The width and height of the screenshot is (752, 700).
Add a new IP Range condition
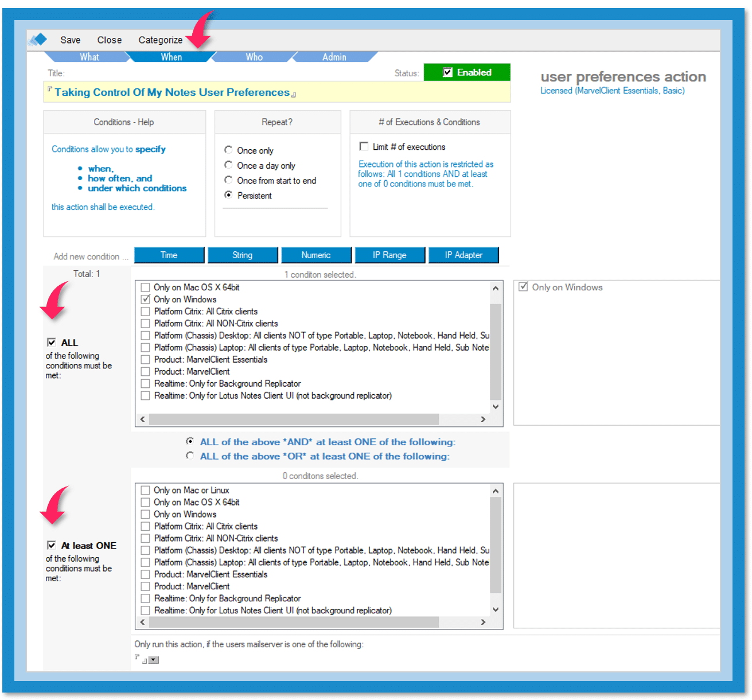(389, 255)
